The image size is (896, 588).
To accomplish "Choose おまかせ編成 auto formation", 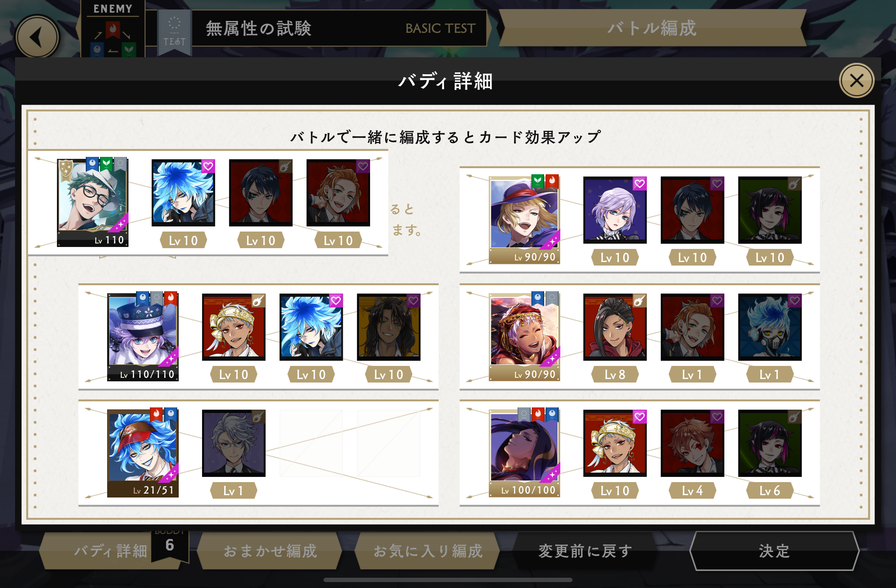I will (x=270, y=551).
